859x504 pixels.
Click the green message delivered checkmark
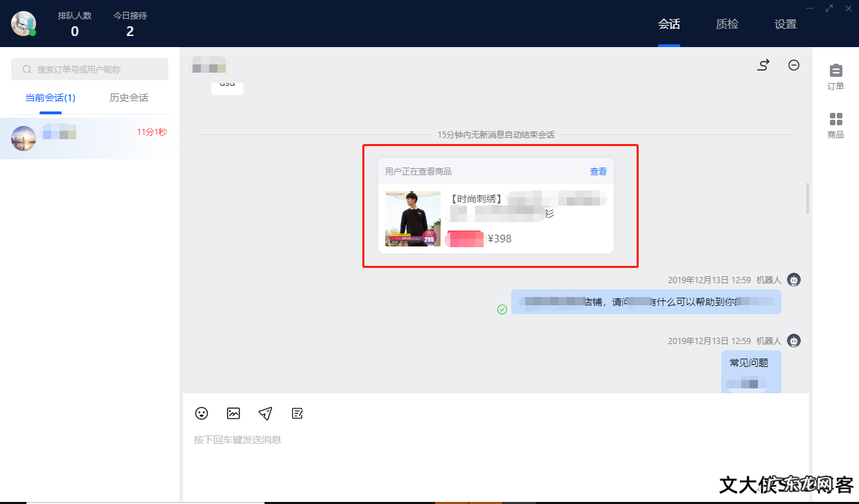(x=502, y=308)
